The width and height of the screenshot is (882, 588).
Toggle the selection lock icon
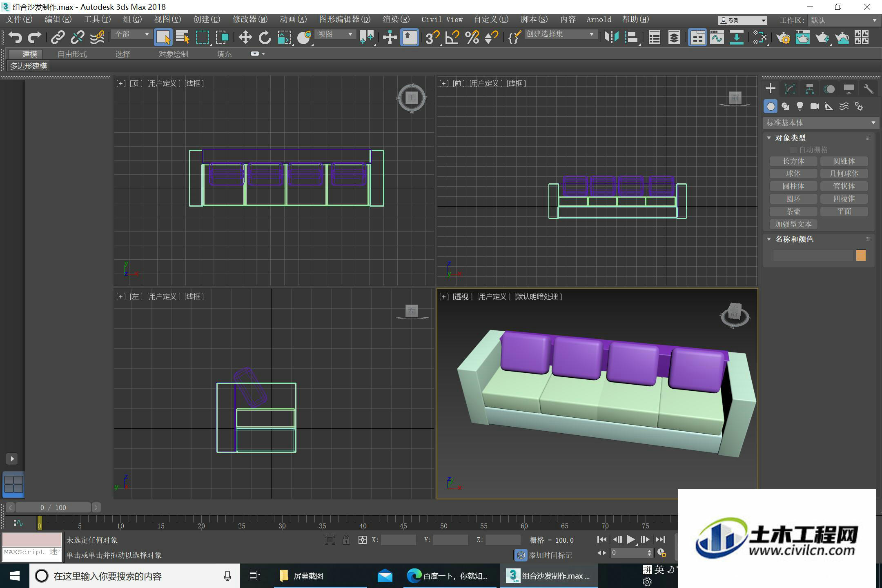(x=346, y=540)
